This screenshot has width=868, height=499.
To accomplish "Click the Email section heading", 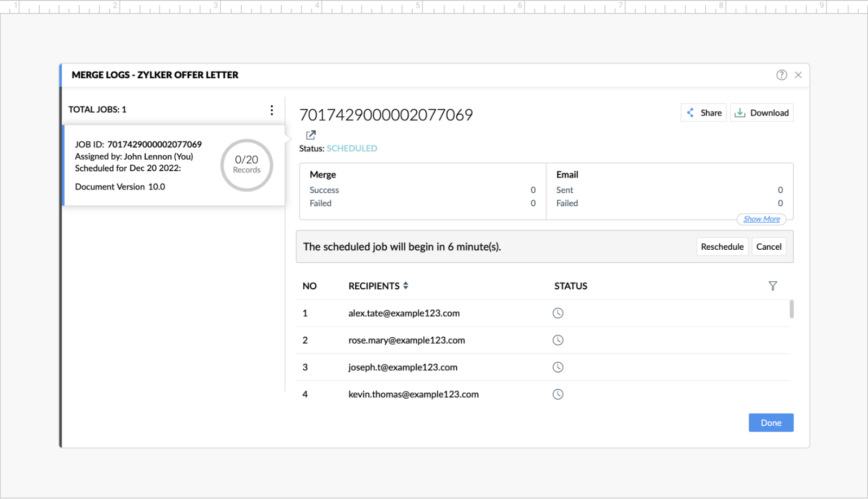I will coord(567,175).
